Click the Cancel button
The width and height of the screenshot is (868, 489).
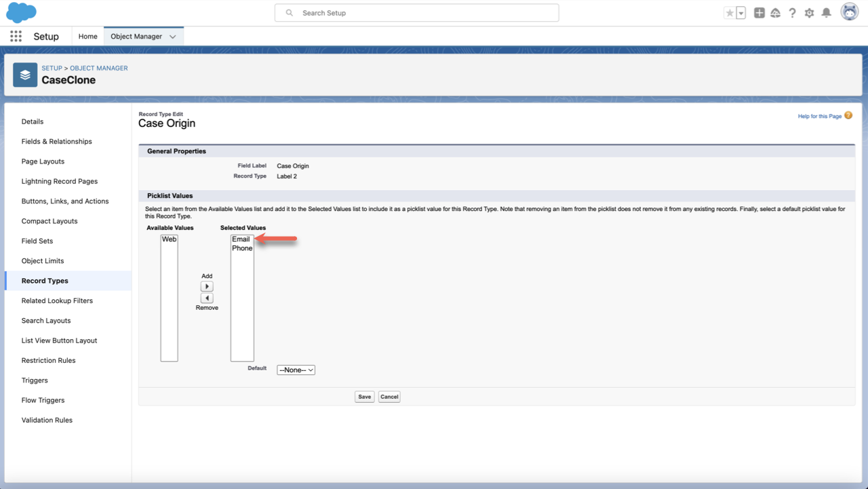pos(389,397)
